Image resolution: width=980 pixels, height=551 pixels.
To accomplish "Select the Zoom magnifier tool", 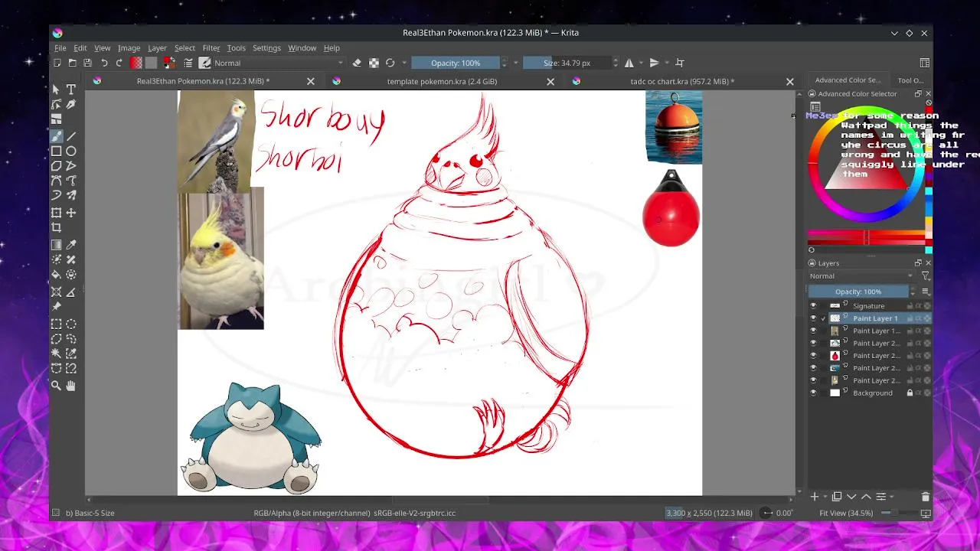I will click(x=56, y=386).
